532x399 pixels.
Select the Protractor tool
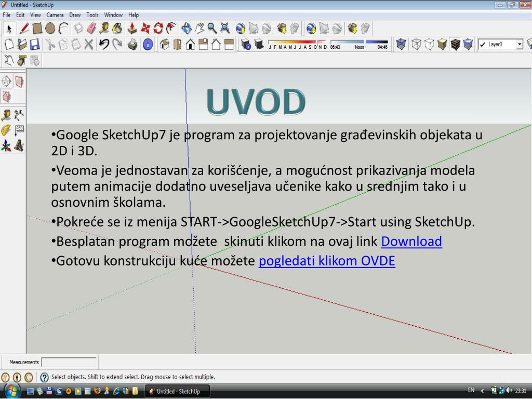[6, 130]
